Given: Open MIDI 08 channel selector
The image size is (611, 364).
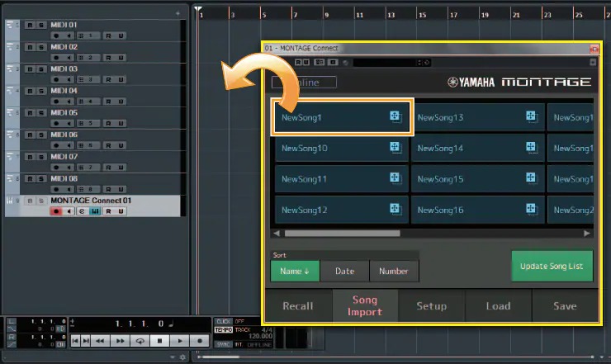Looking at the screenshot, I should coord(88,189).
